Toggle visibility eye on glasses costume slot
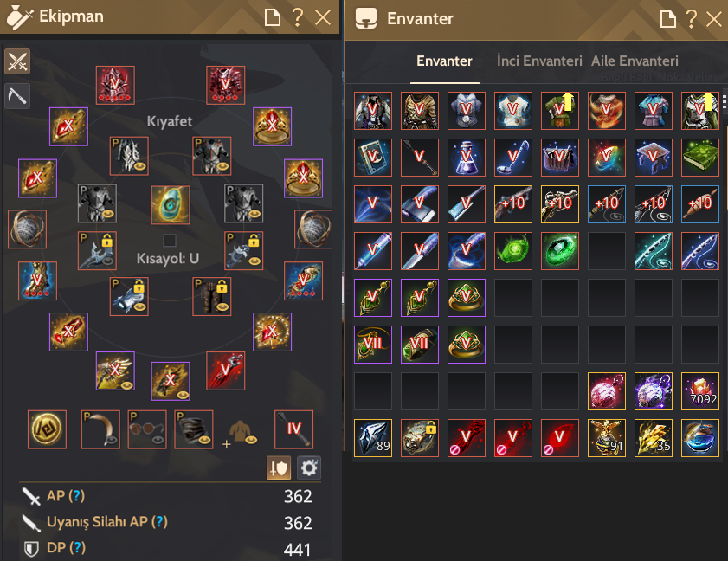 pyautogui.click(x=158, y=439)
